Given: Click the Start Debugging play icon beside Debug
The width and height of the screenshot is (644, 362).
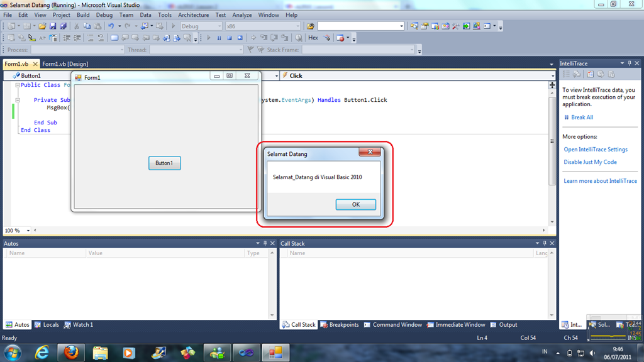Looking at the screenshot, I should point(173,26).
